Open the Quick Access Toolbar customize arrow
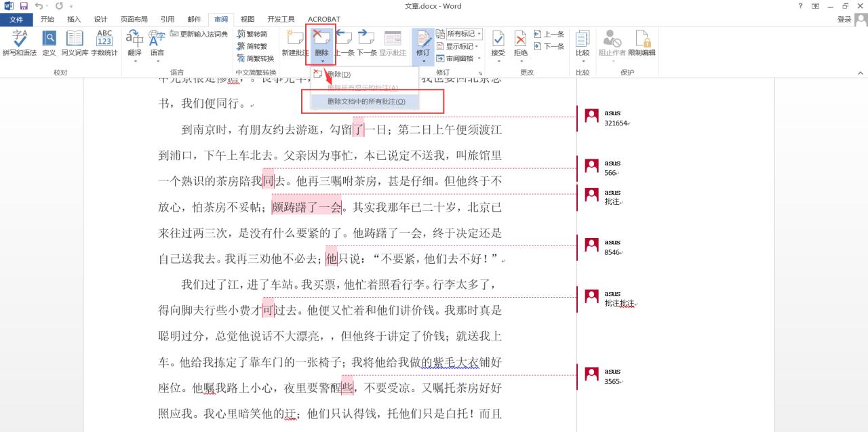Viewport: 868px width, 432px height. tap(72, 6)
